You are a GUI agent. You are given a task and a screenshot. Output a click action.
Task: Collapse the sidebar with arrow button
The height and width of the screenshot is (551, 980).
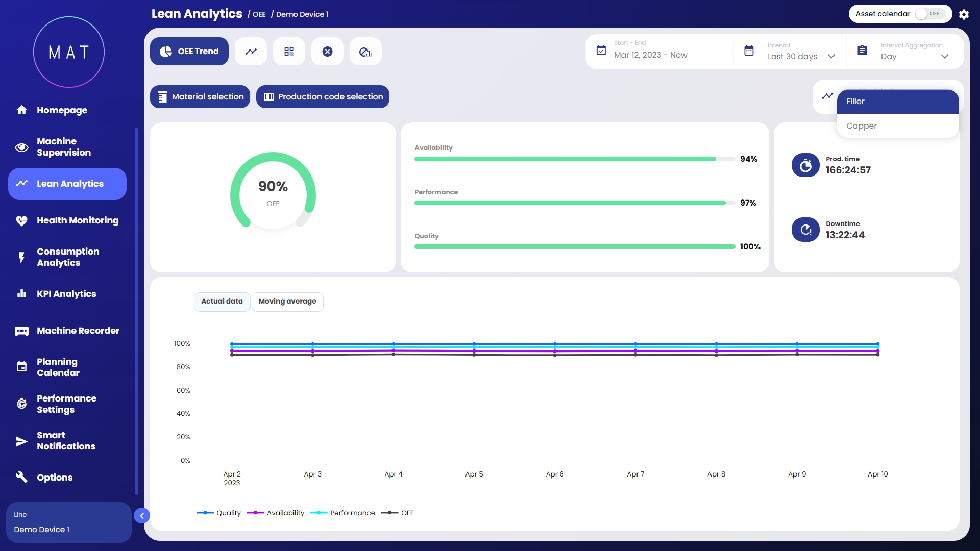[142, 516]
